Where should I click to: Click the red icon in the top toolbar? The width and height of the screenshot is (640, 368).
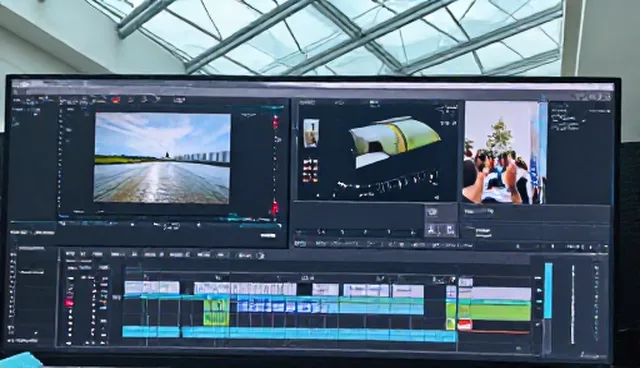tap(116, 100)
